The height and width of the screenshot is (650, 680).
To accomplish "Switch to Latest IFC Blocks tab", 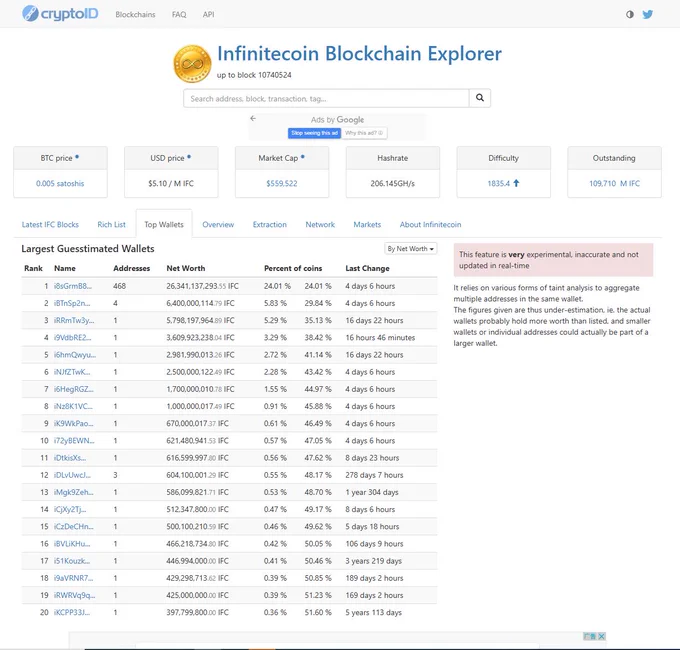I will coord(50,224).
